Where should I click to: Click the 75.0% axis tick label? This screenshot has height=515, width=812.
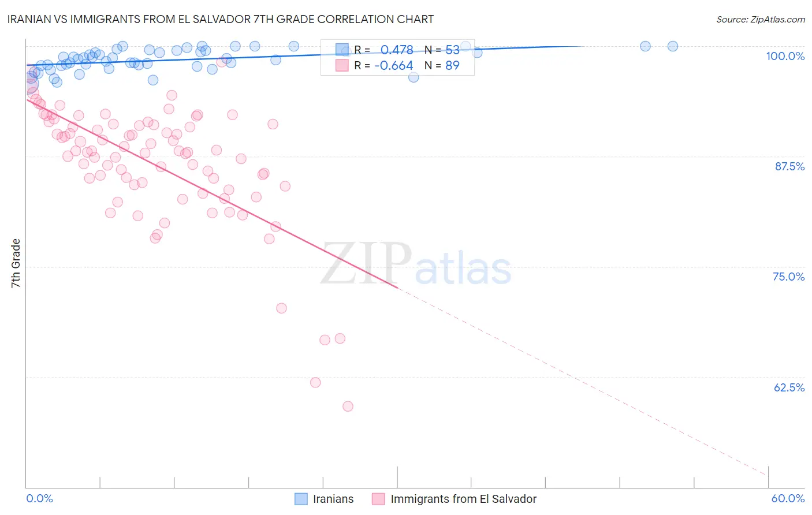click(x=789, y=277)
